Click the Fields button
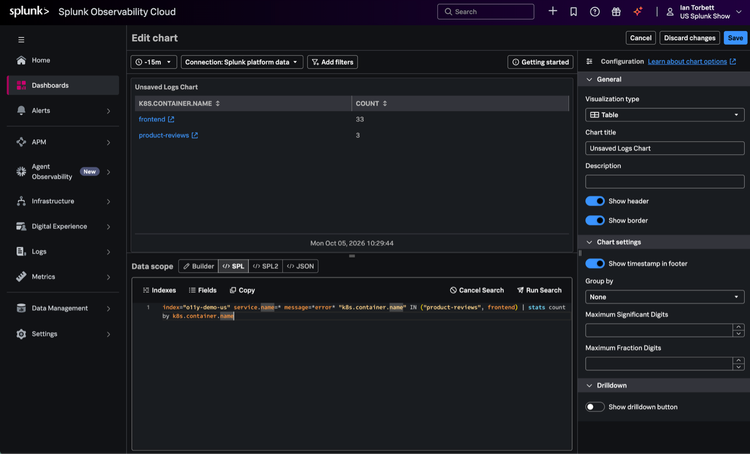 [x=202, y=290]
